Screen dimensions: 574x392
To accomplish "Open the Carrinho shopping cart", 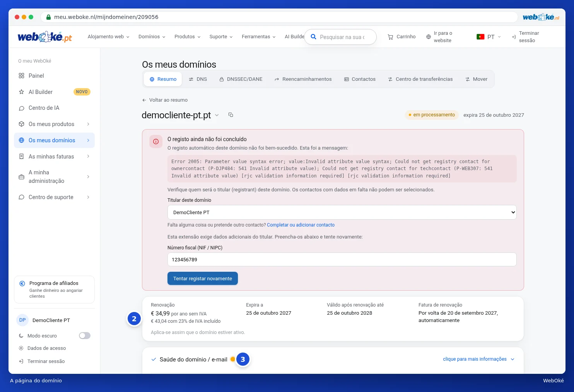I will [x=401, y=37].
